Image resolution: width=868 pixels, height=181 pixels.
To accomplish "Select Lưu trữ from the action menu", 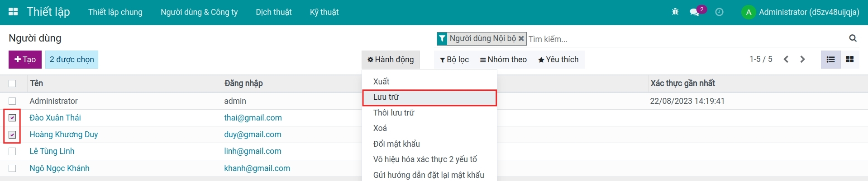I will 429,97.
